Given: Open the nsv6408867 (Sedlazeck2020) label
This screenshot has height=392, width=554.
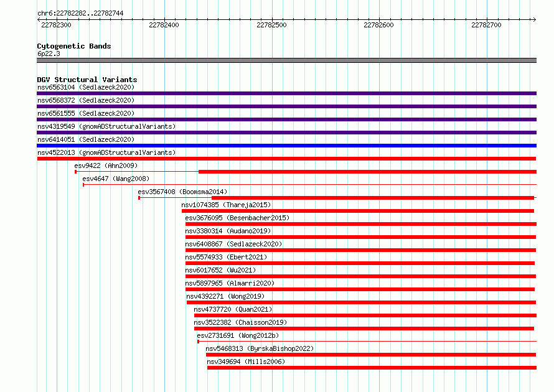Looking at the screenshot, I should coord(233,244).
